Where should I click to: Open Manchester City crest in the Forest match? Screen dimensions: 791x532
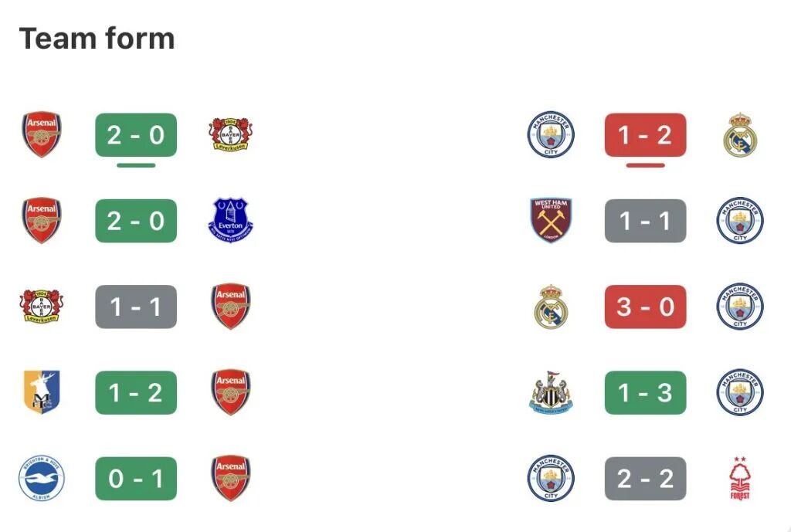coord(552,479)
